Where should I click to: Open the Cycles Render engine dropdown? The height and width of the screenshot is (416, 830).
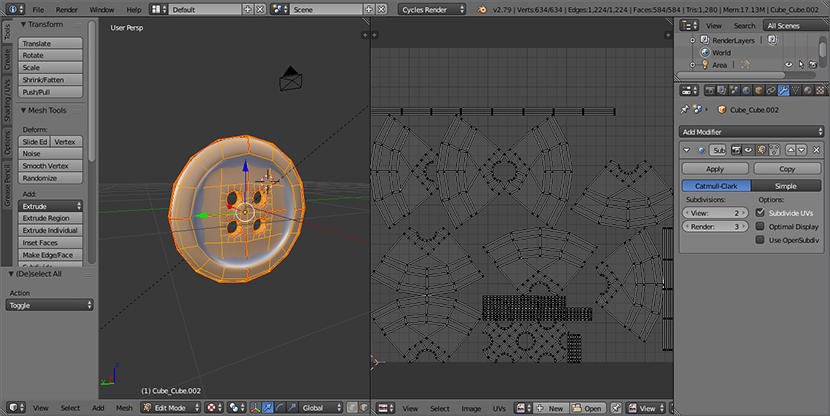point(431,10)
